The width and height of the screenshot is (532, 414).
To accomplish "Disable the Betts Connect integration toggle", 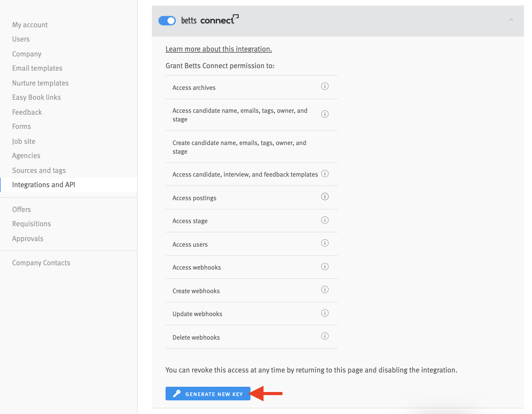I will (167, 20).
